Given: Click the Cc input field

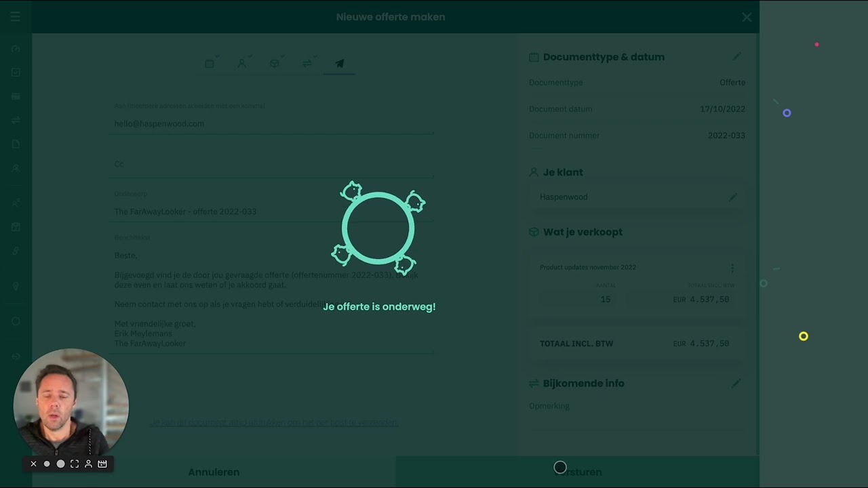Looking at the screenshot, I should (x=271, y=164).
